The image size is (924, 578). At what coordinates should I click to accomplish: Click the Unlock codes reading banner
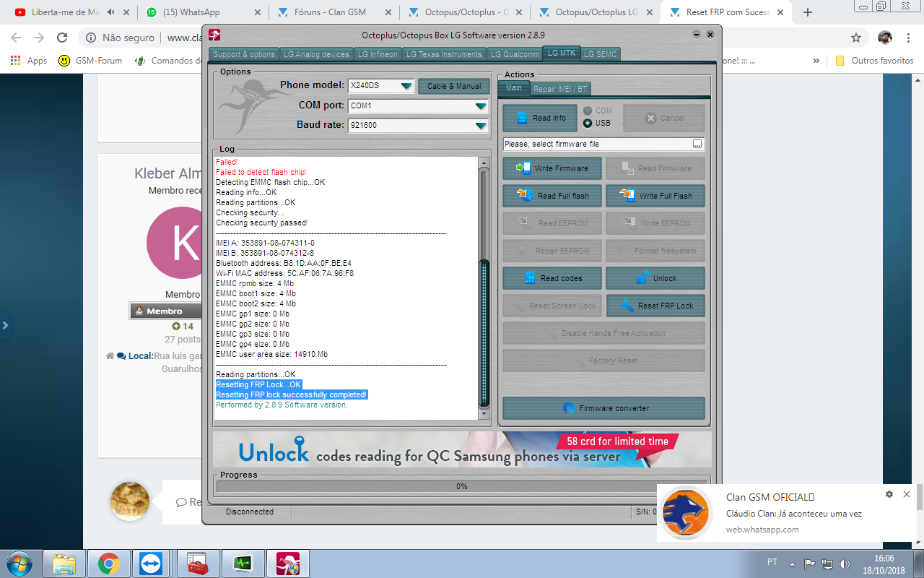click(462, 449)
